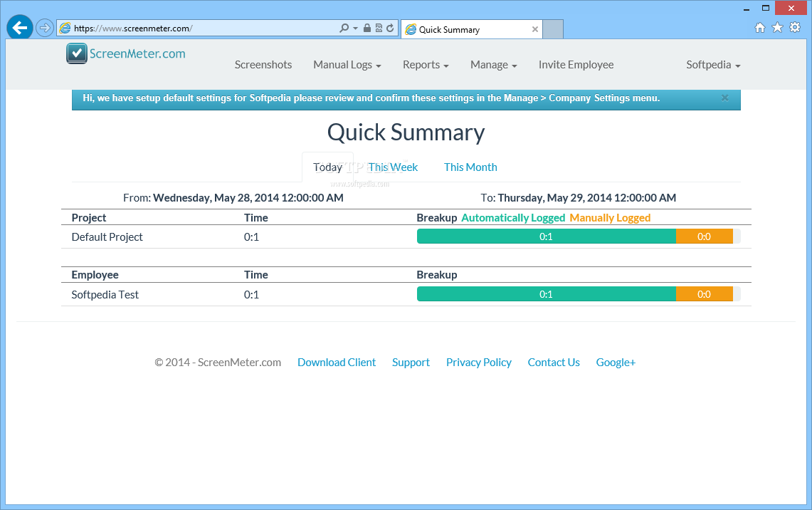Click the browser Forward arrow button
Screen dimensions: 812x510
45,28
